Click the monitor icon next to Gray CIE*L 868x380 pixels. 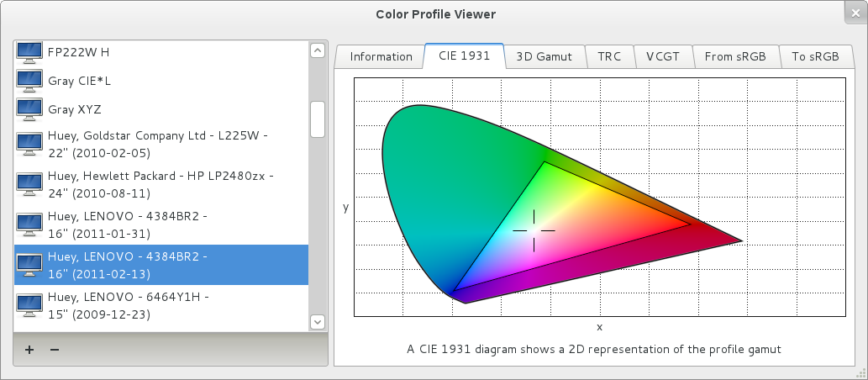29,81
